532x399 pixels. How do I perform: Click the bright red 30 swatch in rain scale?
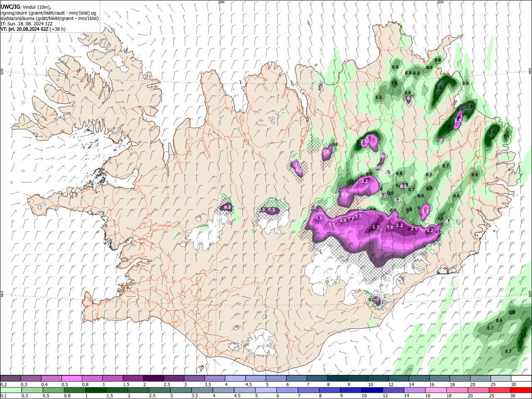click(521, 390)
